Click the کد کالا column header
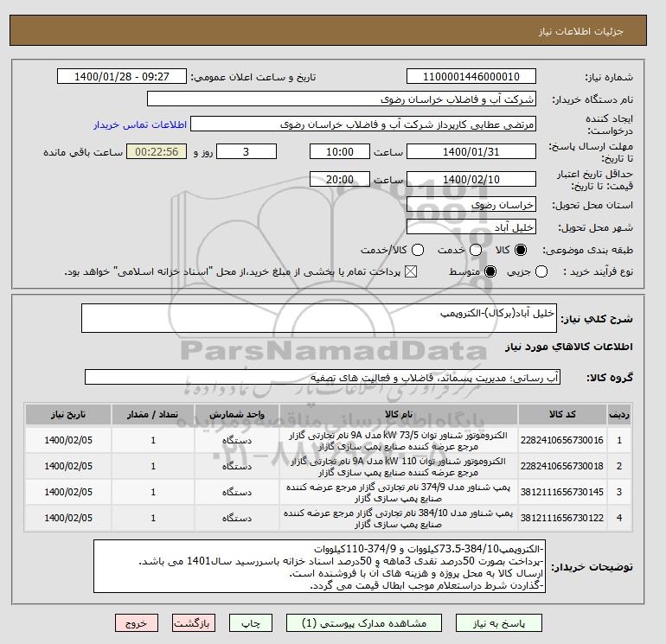This screenshot has width=666, height=644. pos(562,414)
